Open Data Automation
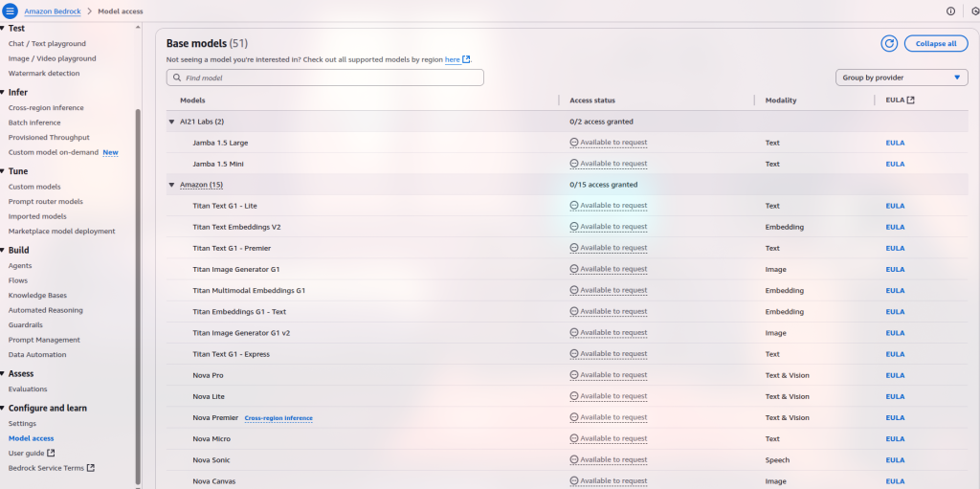Screen dimensions: 980x489 point(37,355)
